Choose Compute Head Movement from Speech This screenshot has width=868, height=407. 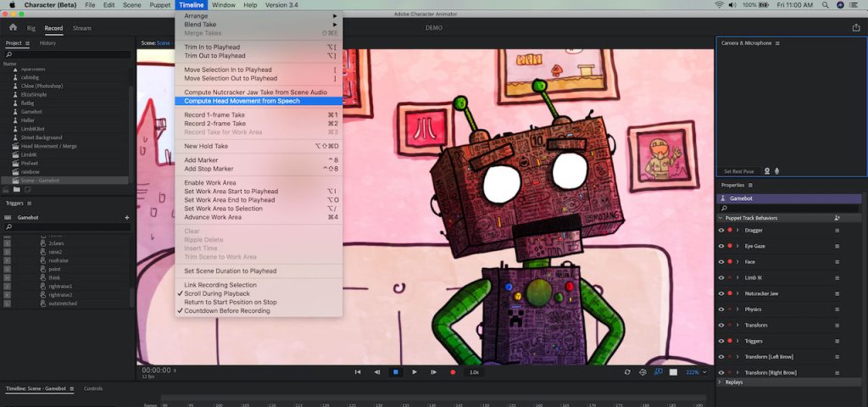(259, 101)
